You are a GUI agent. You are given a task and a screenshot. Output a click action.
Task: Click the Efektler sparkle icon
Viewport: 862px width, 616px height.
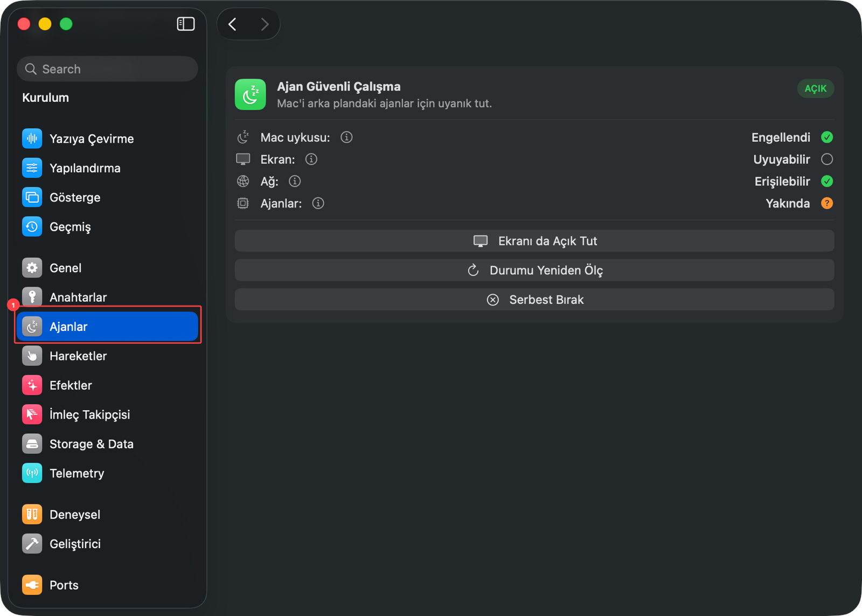(32, 385)
